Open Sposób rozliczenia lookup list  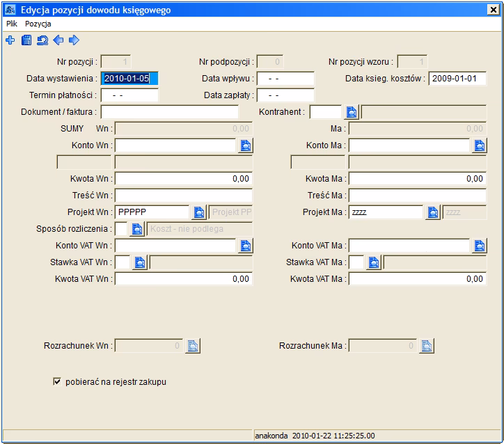tap(137, 229)
